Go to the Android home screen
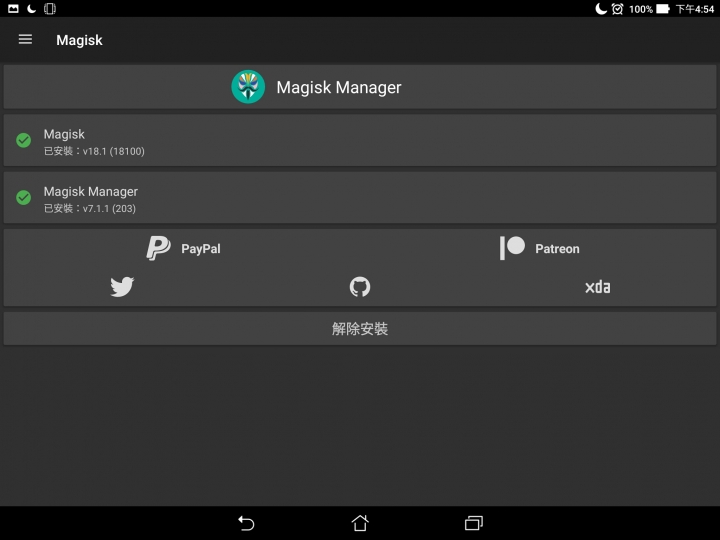The image size is (720, 540). (360, 523)
